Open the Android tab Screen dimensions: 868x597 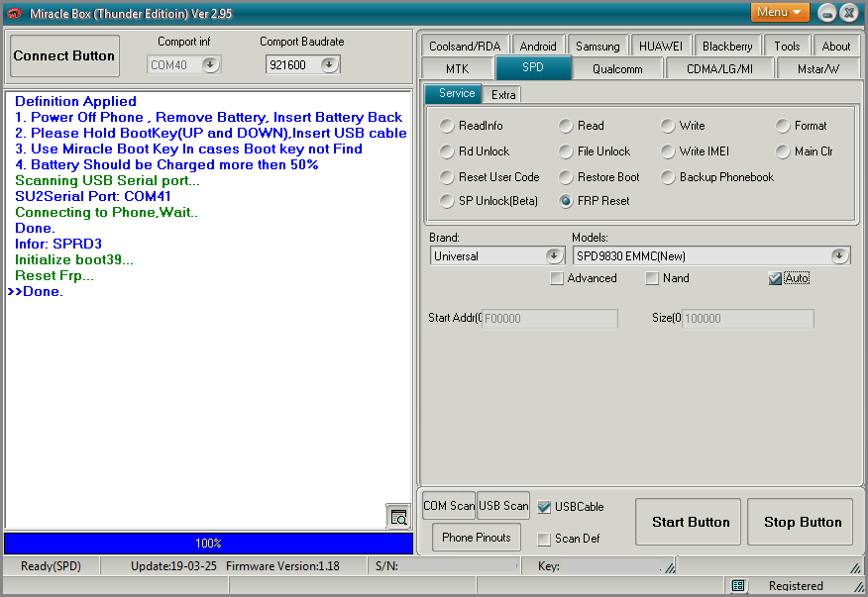coord(537,46)
